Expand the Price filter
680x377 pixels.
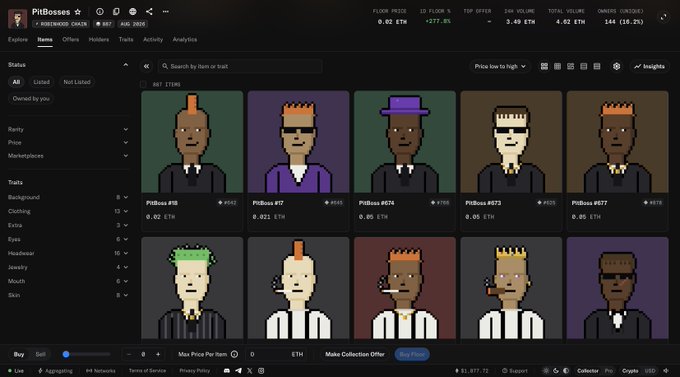[68, 142]
